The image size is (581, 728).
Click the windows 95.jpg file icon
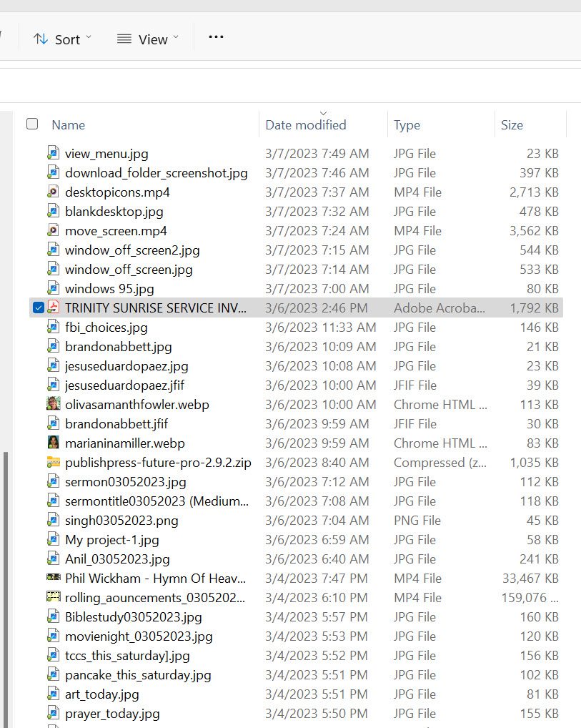coord(54,288)
